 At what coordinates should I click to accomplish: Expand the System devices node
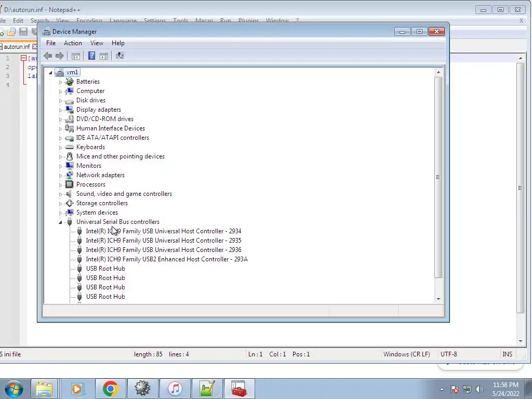click(60, 212)
